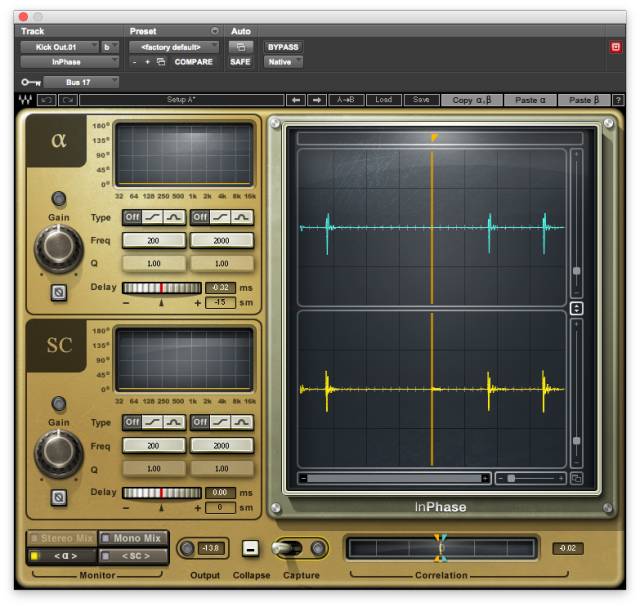Click Load in the Waves toolbar
Image resolution: width=640 pixels, height=607 pixels.
pos(383,100)
